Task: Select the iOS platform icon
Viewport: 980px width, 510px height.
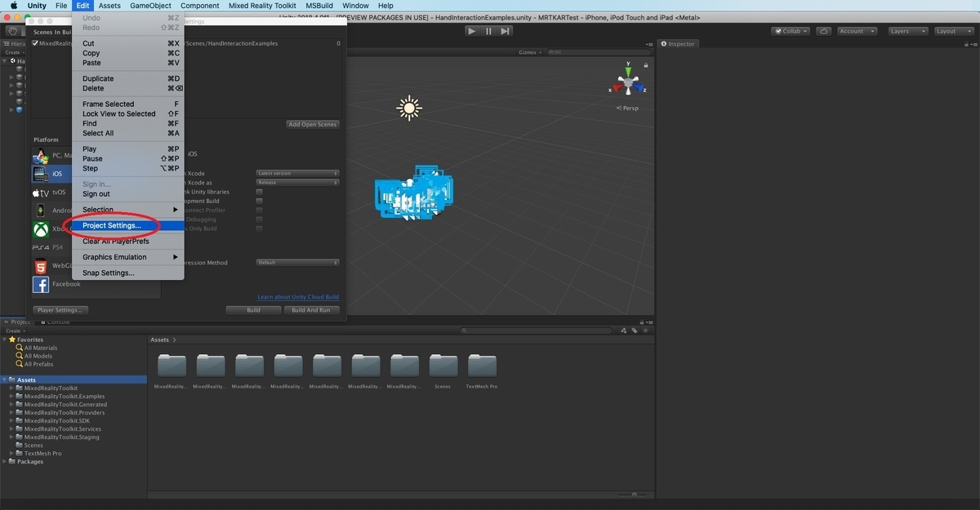Action: (x=41, y=174)
